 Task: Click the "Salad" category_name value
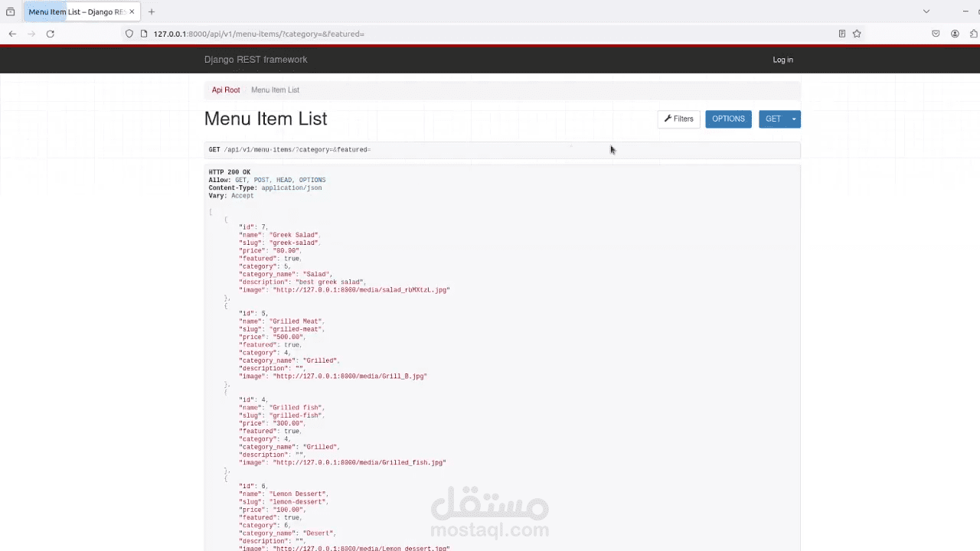[316, 274]
